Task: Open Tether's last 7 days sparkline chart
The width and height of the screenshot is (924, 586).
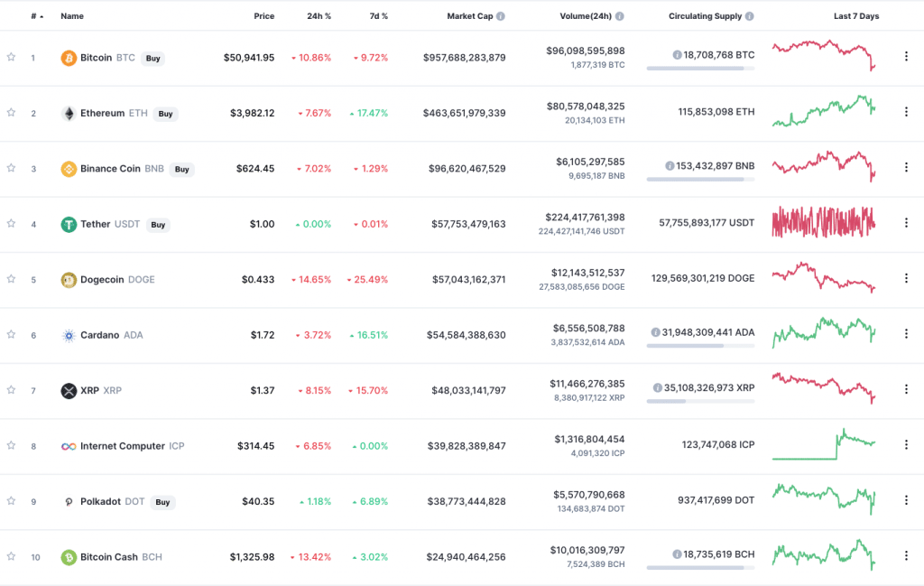Action: point(823,222)
